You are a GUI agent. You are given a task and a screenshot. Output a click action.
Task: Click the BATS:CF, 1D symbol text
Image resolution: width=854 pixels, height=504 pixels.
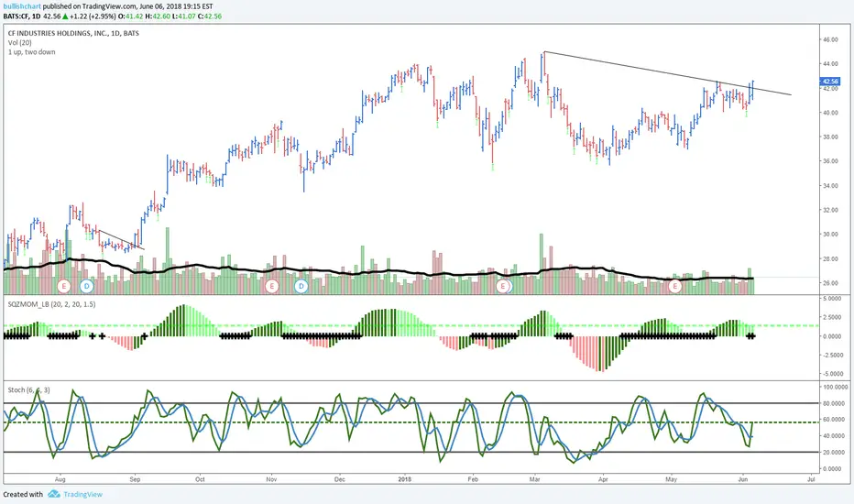(x=21, y=16)
